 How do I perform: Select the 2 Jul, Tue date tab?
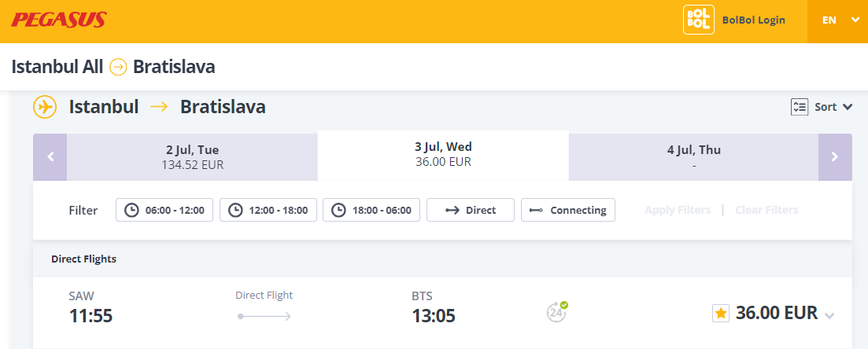(x=192, y=157)
